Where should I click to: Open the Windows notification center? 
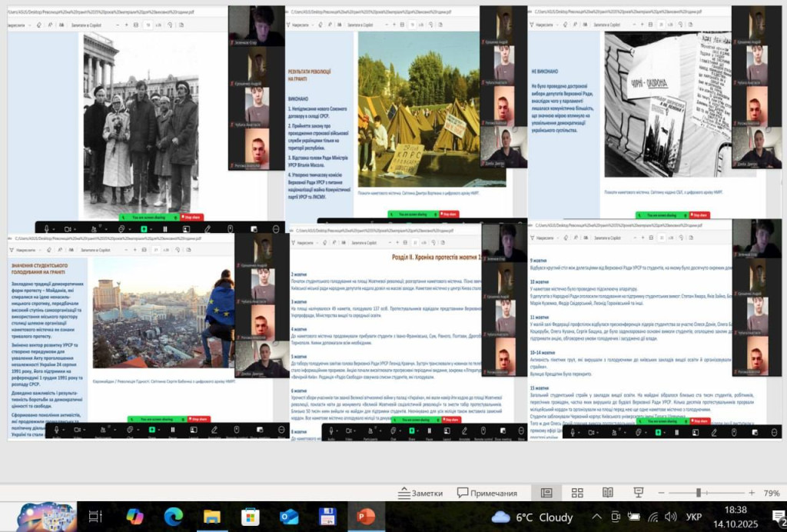click(x=777, y=517)
